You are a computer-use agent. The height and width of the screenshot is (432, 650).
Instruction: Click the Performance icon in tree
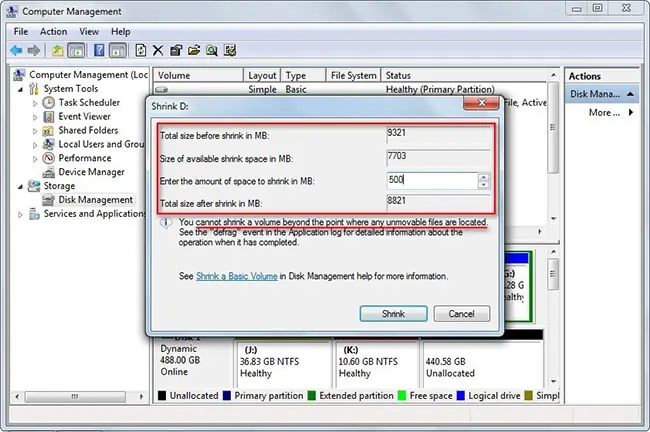pos(49,158)
